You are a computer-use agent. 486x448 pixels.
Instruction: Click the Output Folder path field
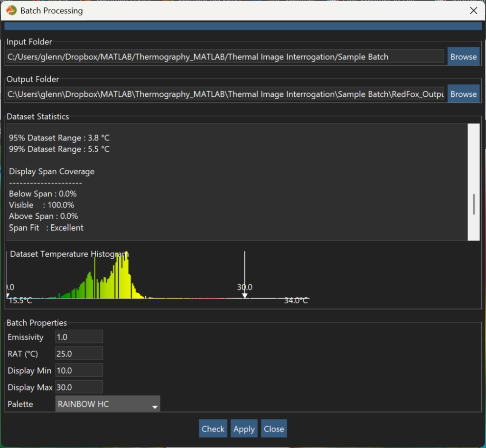[x=225, y=94]
